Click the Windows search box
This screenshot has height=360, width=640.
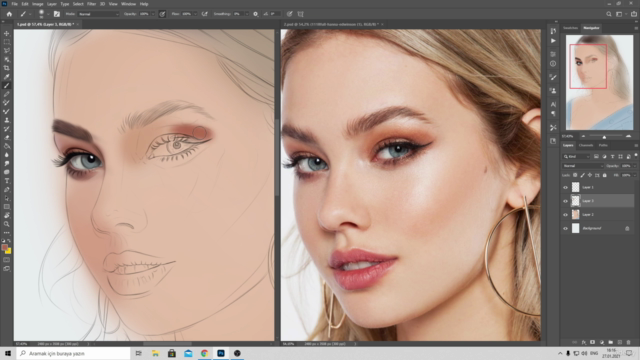point(73,353)
